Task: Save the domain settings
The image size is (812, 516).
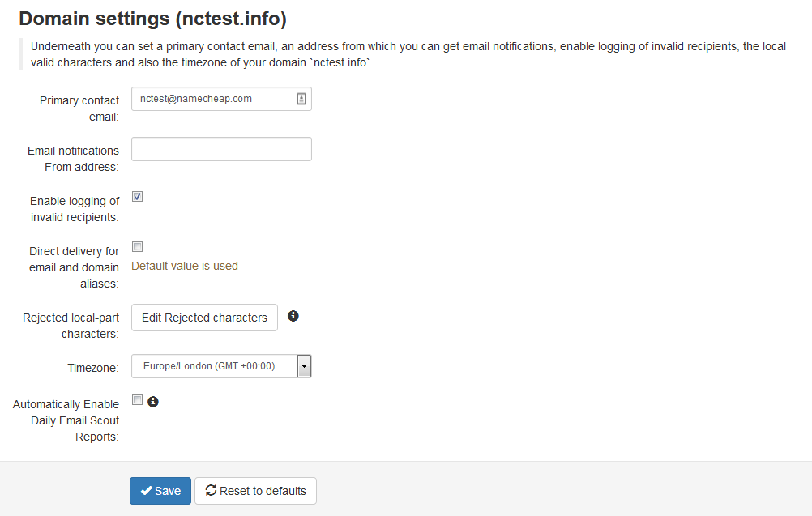Action: coord(160,491)
